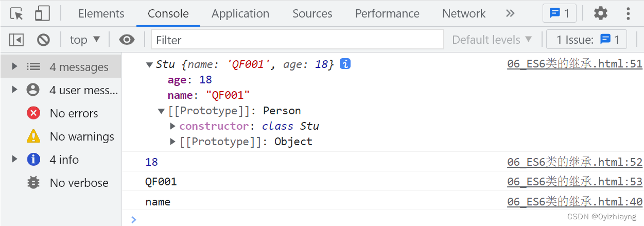Collapse the Stu object tree
This screenshot has height=226, width=644.
pos(149,65)
